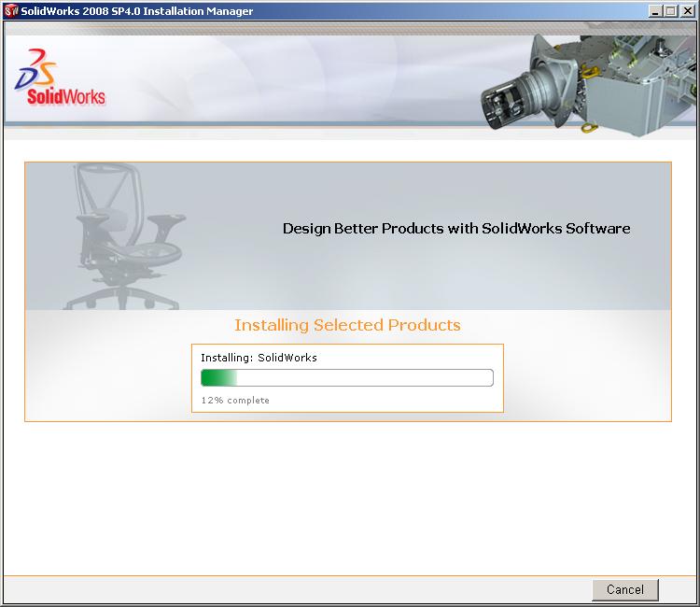Maximize the Installation Manager window
The width and height of the screenshot is (700, 607).
pos(670,11)
